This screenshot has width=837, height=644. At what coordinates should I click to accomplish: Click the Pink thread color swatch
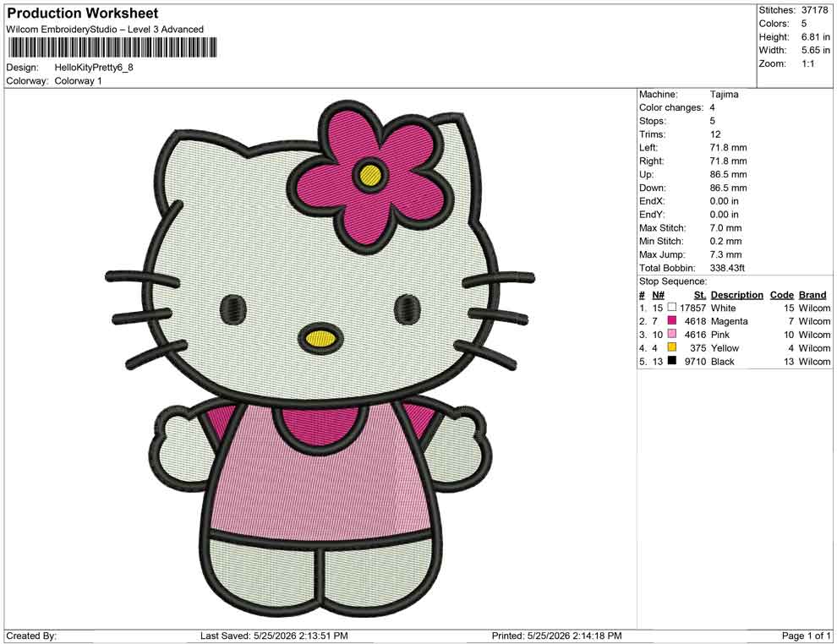[x=672, y=334]
